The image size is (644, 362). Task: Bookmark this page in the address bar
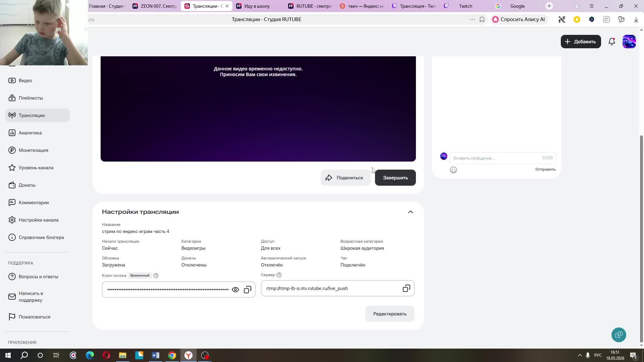point(482,19)
